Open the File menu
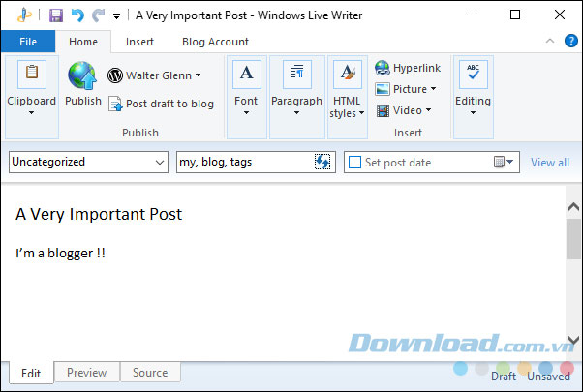Image resolution: width=583 pixels, height=392 pixels. click(28, 42)
